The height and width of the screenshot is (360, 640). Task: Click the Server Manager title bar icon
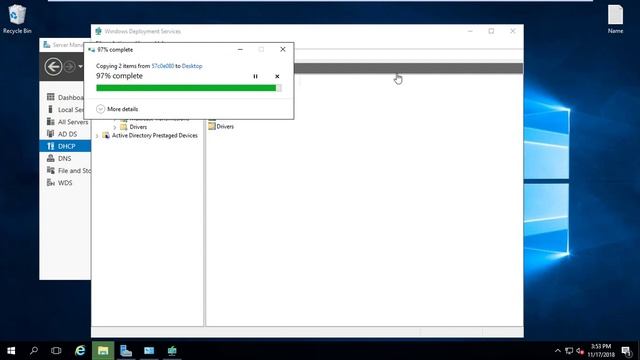pyautogui.click(x=47, y=44)
